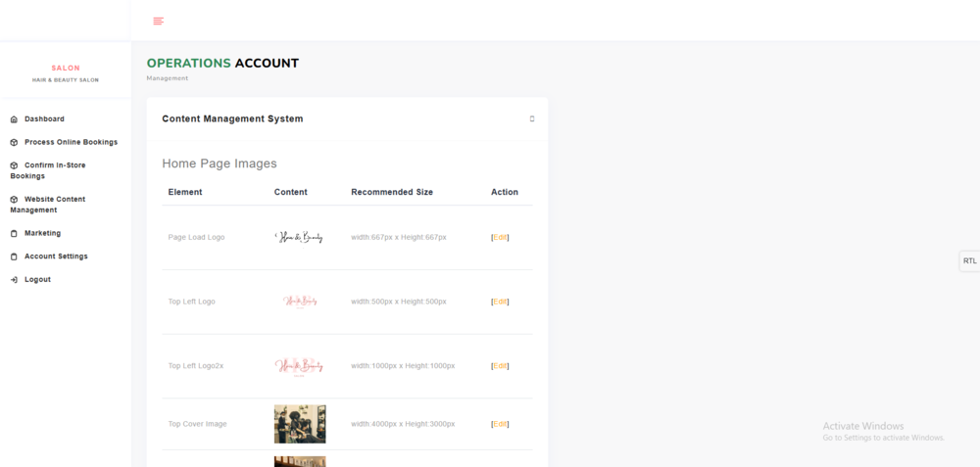This screenshot has width=980, height=467.
Task: Click the SALON Hair & Beauty logo
Action: pos(66,73)
